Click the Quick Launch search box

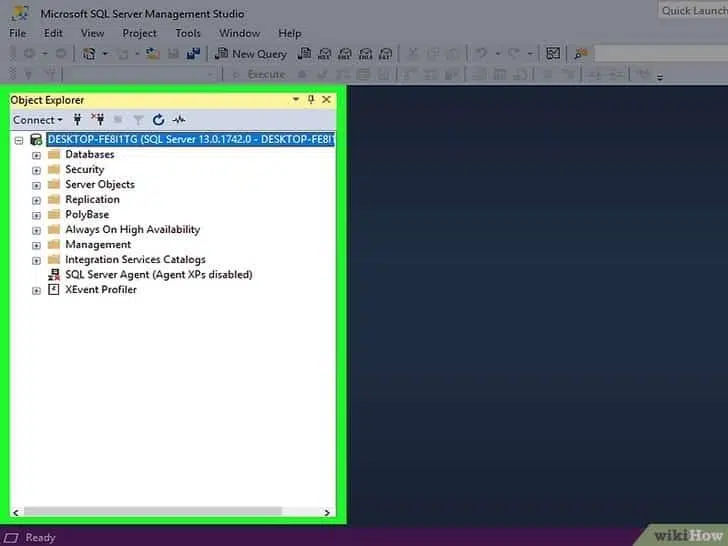692,11
